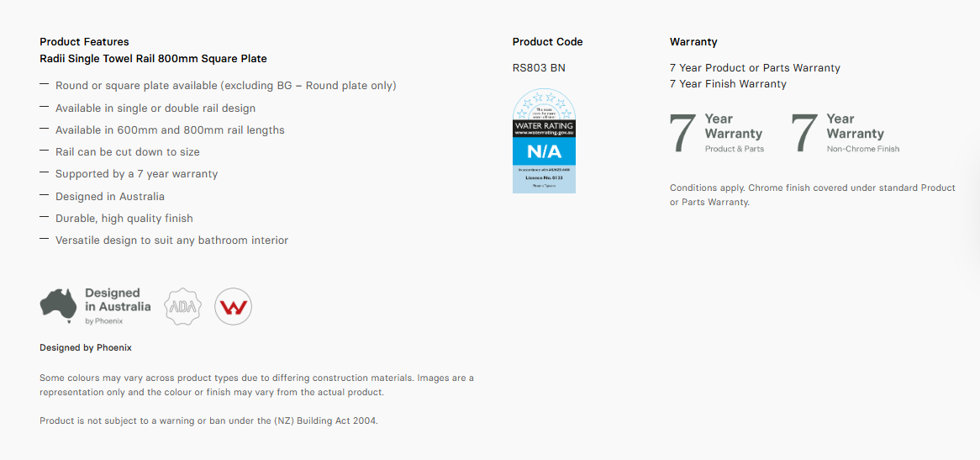
Task: Click the RS803 BN product code text
Action: pyautogui.click(x=539, y=68)
